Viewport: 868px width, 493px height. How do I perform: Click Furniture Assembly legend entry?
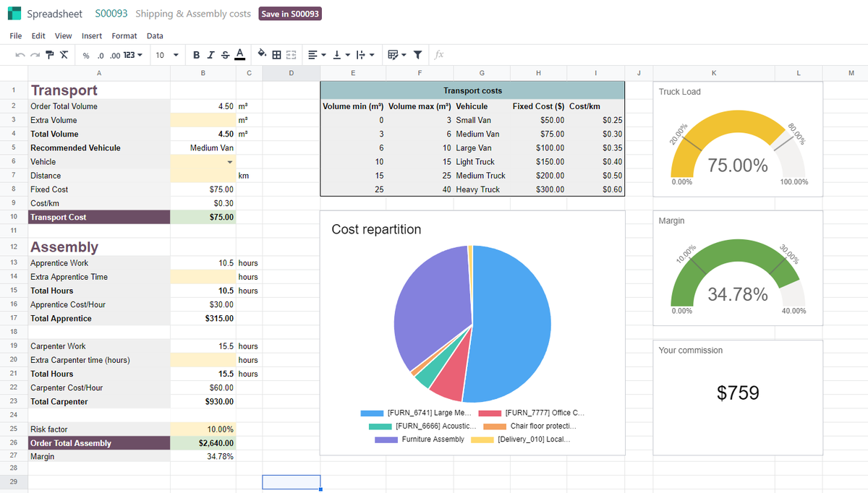[420, 439]
